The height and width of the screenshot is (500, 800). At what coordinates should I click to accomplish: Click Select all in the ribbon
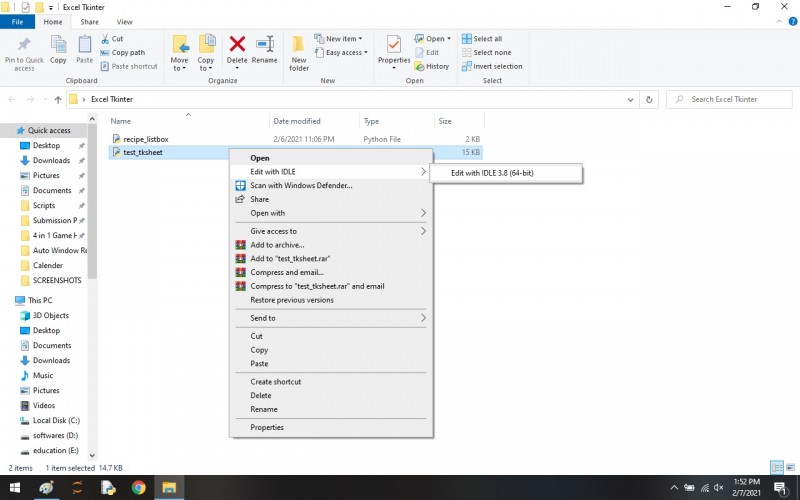pos(482,39)
